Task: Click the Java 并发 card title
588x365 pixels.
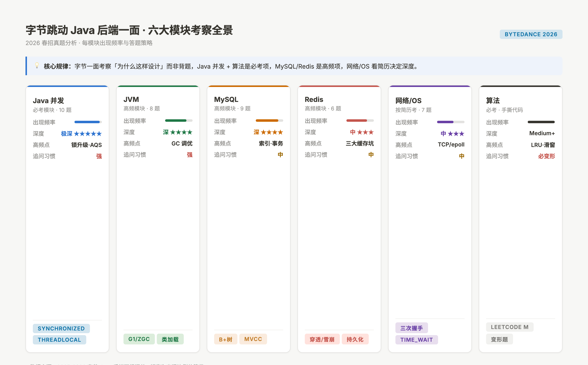Action: click(x=49, y=101)
